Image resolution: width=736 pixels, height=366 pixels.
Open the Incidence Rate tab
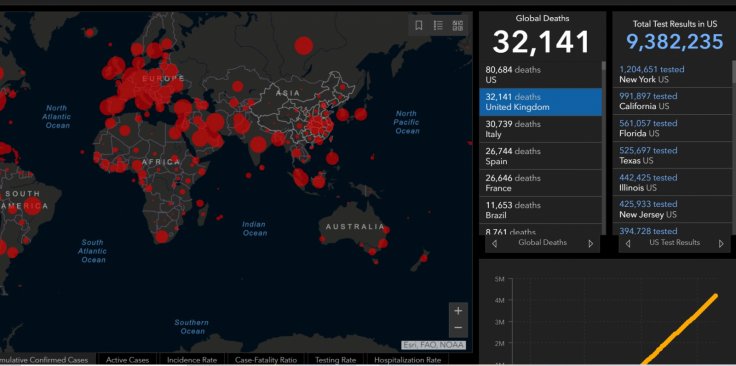192,360
